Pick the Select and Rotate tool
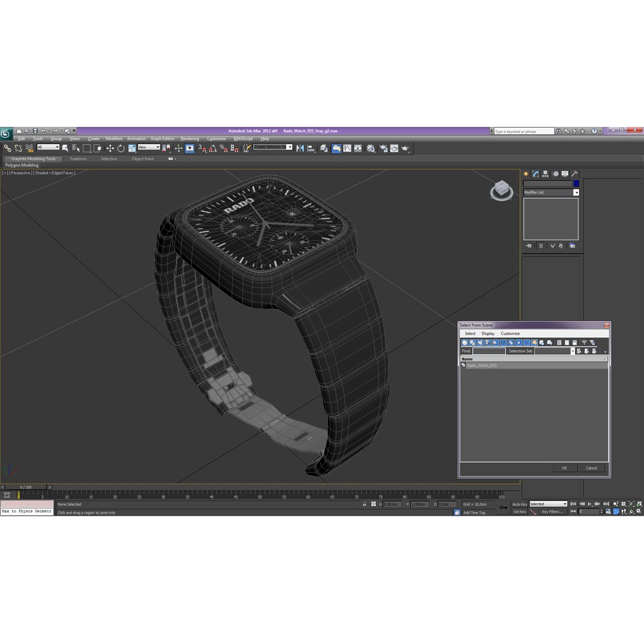Viewport: 644px width, 644px height. coord(120,148)
